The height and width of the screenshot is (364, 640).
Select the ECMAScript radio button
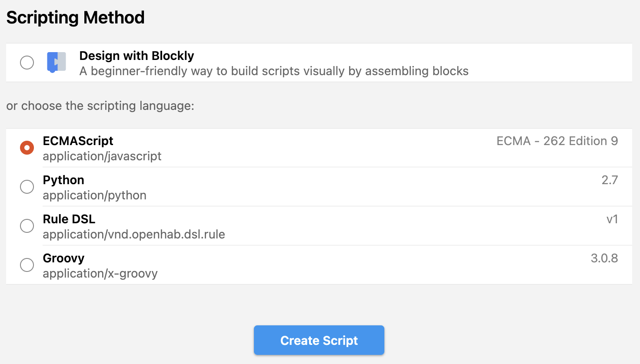pyautogui.click(x=27, y=148)
